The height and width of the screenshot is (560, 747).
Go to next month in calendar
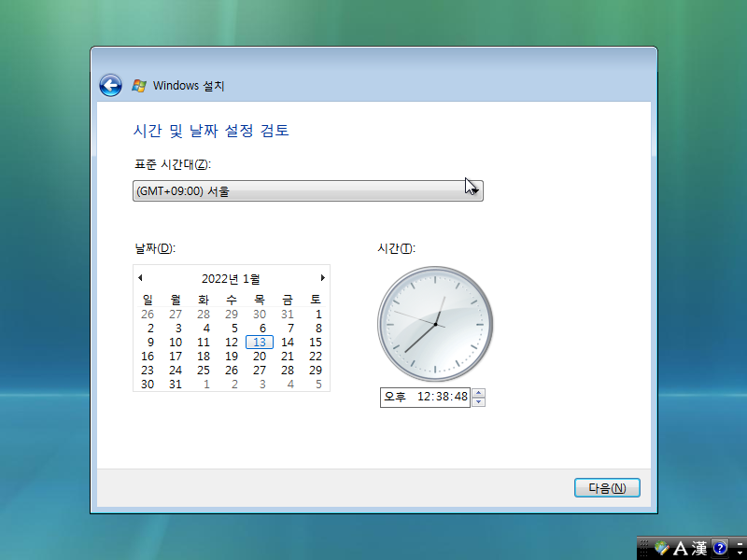(x=322, y=277)
